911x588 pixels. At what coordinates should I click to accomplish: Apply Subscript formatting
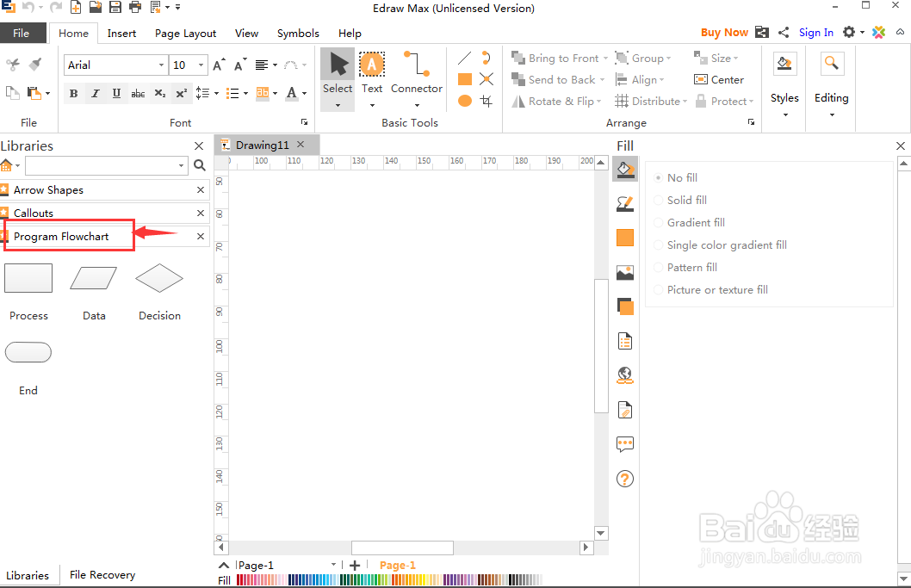pyautogui.click(x=160, y=93)
